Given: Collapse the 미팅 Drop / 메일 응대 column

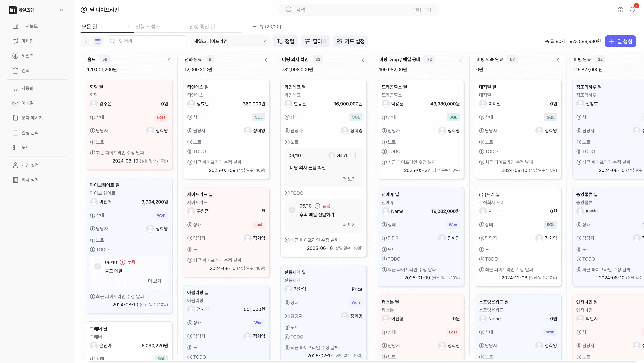Looking at the screenshot, I should [x=461, y=60].
